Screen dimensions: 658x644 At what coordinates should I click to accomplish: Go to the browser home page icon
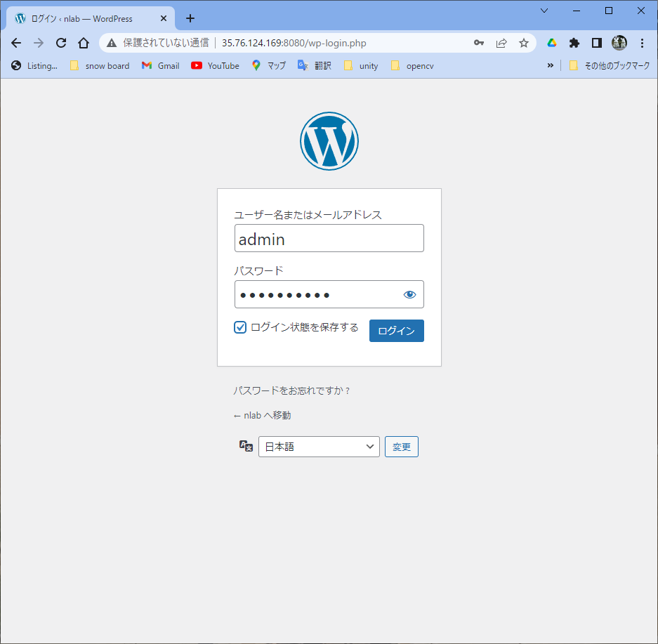84,43
